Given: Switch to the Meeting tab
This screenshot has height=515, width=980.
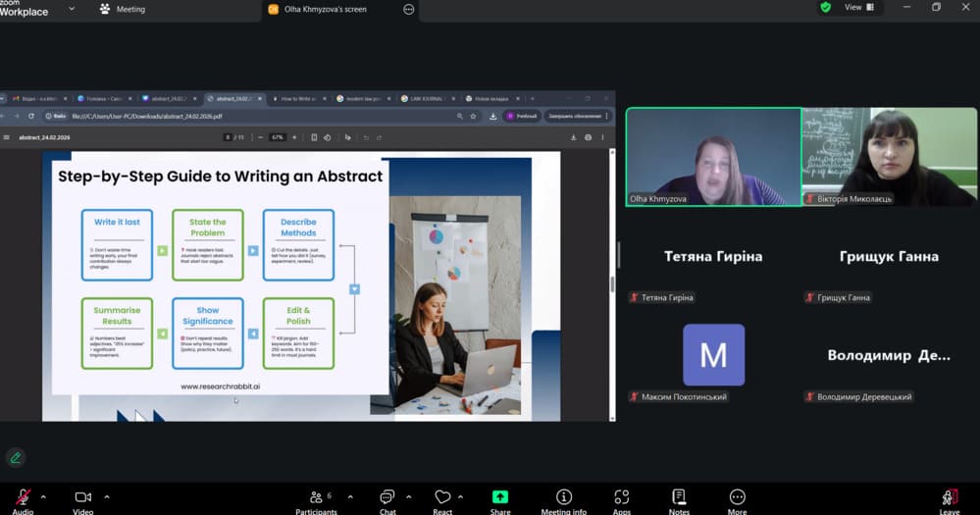Looking at the screenshot, I should tap(122, 9).
